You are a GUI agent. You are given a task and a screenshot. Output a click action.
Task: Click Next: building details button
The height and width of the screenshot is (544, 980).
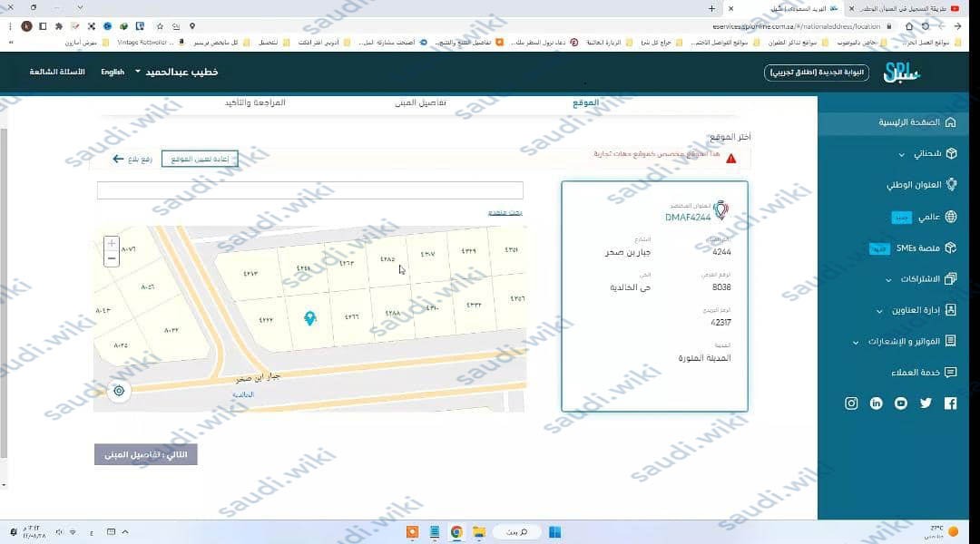click(x=145, y=454)
